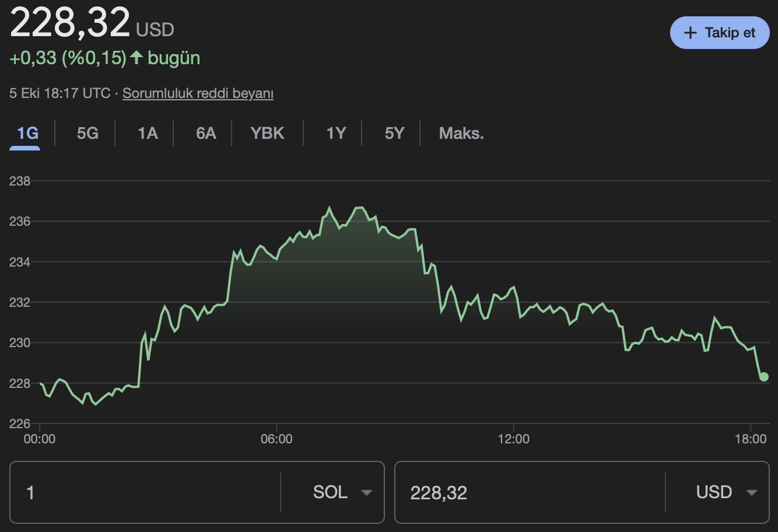
Task: Select the 1G time range tab
Action: coord(27,134)
